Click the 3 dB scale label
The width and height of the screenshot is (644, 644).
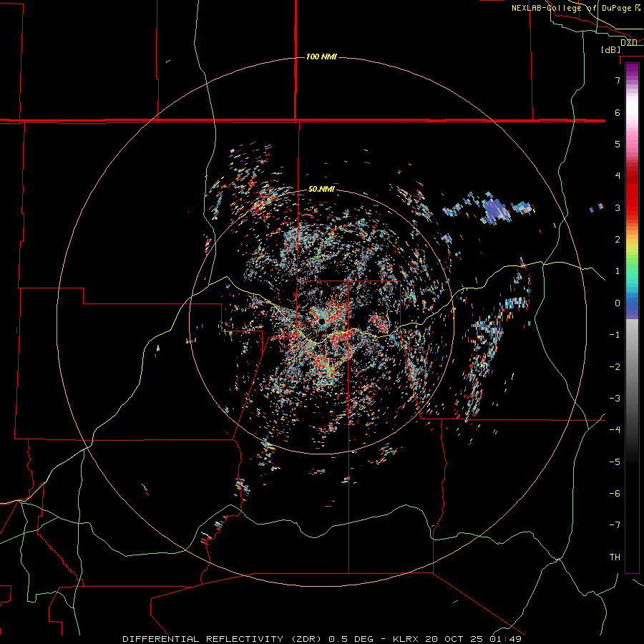tap(618, 208)
